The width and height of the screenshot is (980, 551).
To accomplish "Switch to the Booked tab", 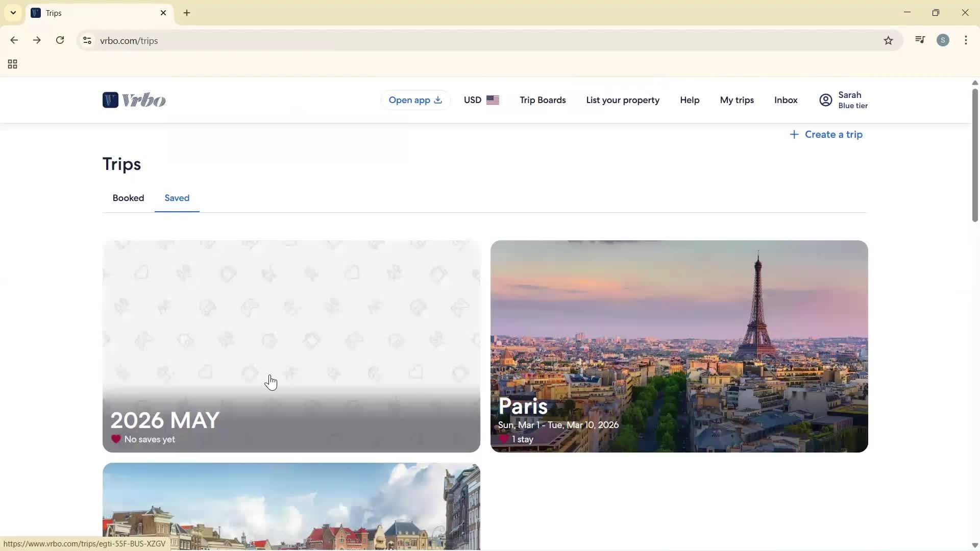I will (128, 198).
